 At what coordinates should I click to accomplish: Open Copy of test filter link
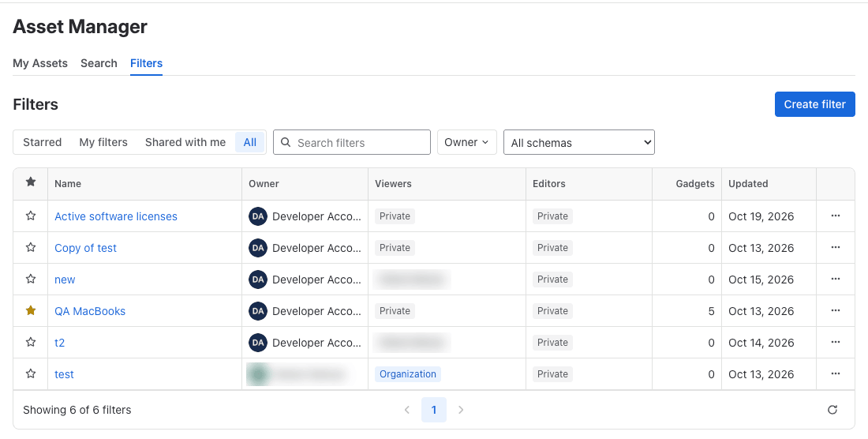85,248
